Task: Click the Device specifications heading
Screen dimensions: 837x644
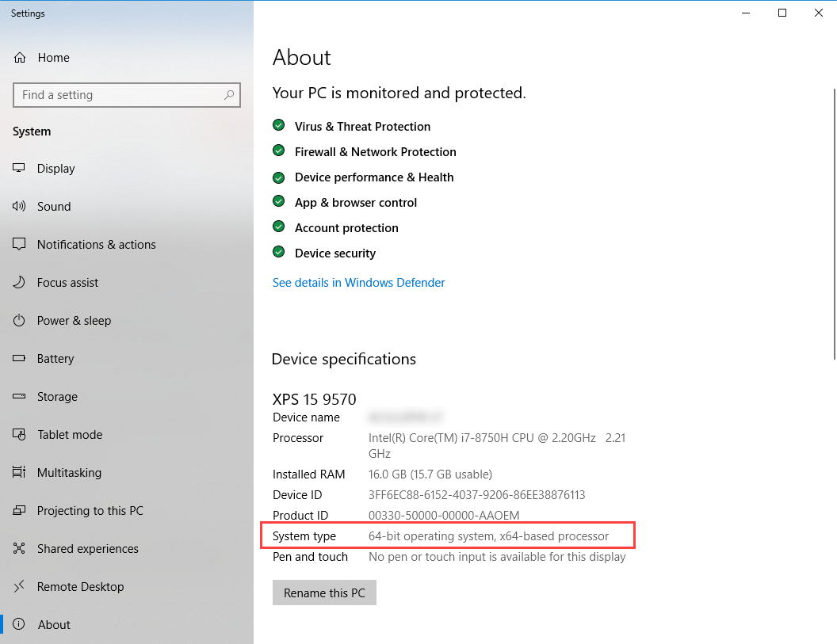Action: (344, 359)
